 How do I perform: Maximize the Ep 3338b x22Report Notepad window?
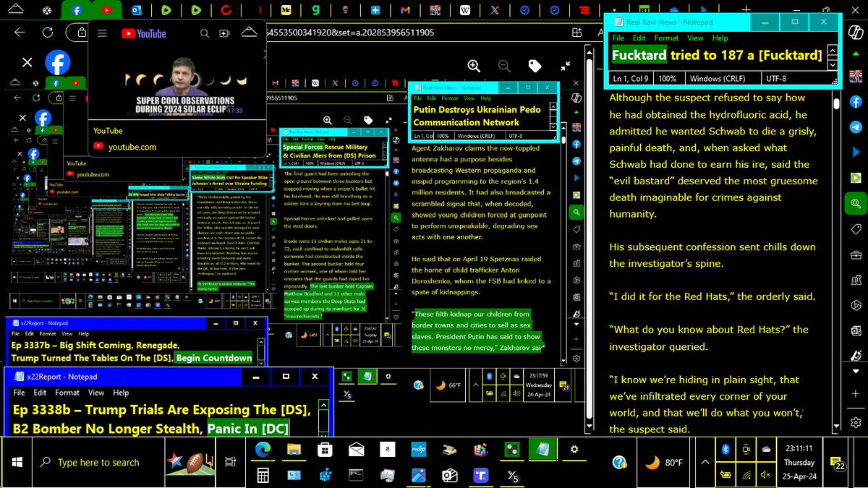286,376
